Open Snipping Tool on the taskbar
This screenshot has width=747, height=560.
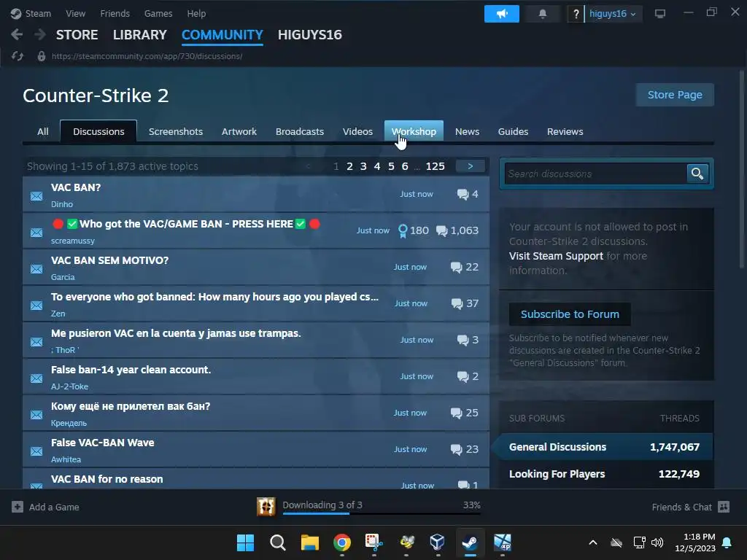(374, 542)
